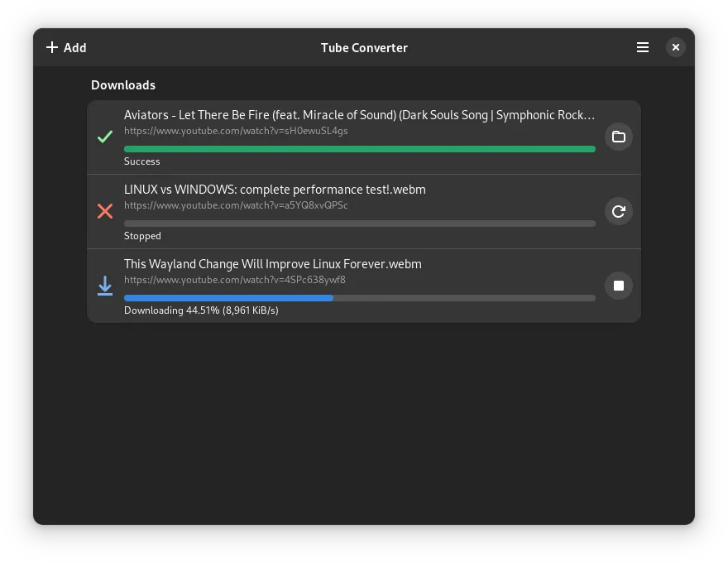The height and width of the screenshot is (563, 728).
Task: Close the Tube Converter window
Action: [676, 47]
